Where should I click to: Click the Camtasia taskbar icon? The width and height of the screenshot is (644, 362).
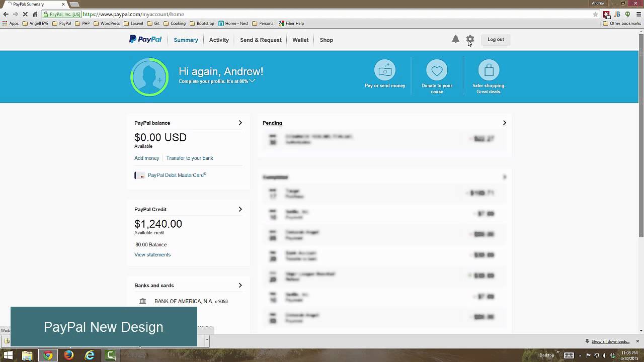click(111, 355)
